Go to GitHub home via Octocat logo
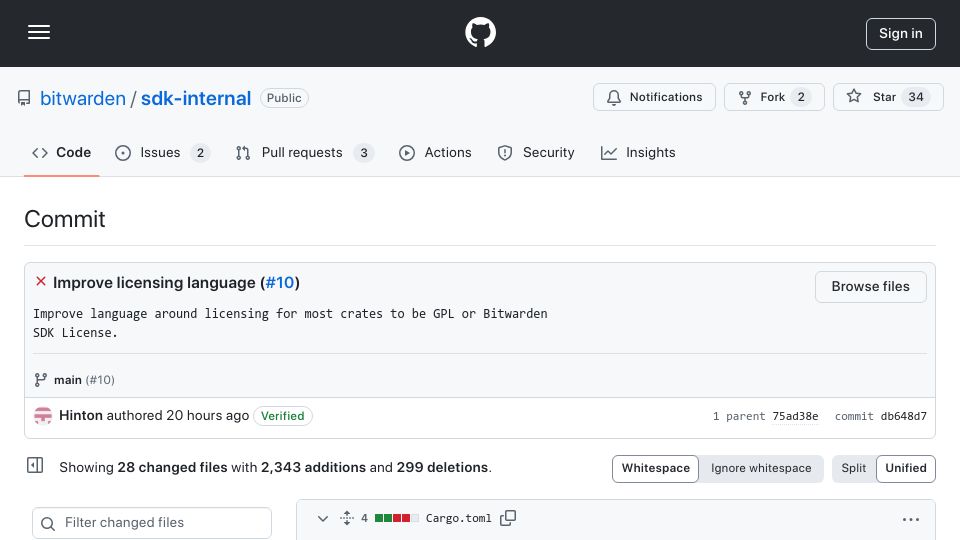The width and height of the screenshot is (960, 540). tap(480, 32)
